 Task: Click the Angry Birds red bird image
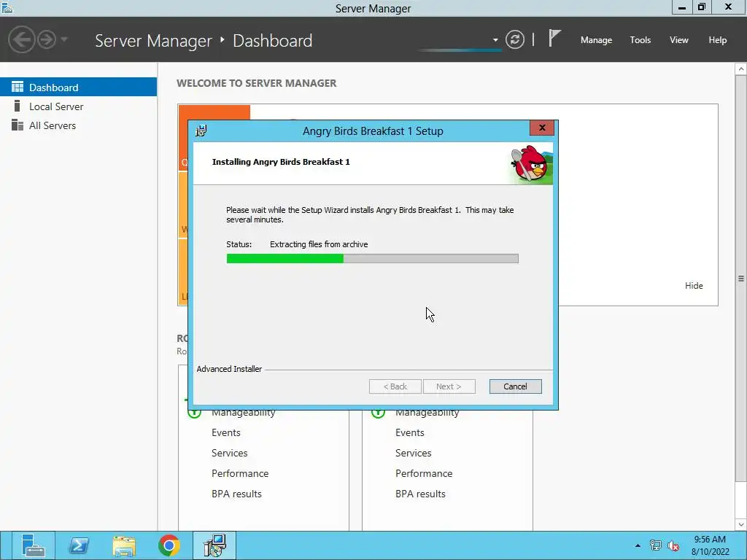click(531, 163)
